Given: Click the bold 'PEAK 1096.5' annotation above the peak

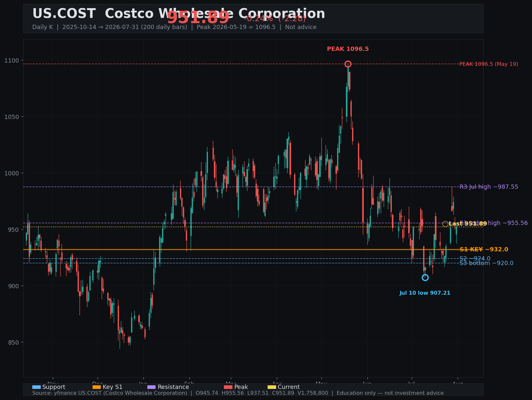Looking at the screenshot, I should tap(348, 49).
